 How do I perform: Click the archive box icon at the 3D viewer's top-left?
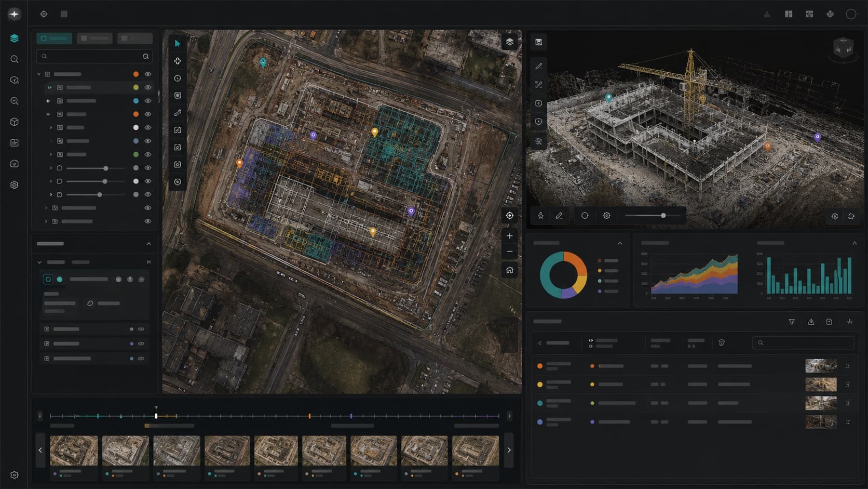pos(538,42)
